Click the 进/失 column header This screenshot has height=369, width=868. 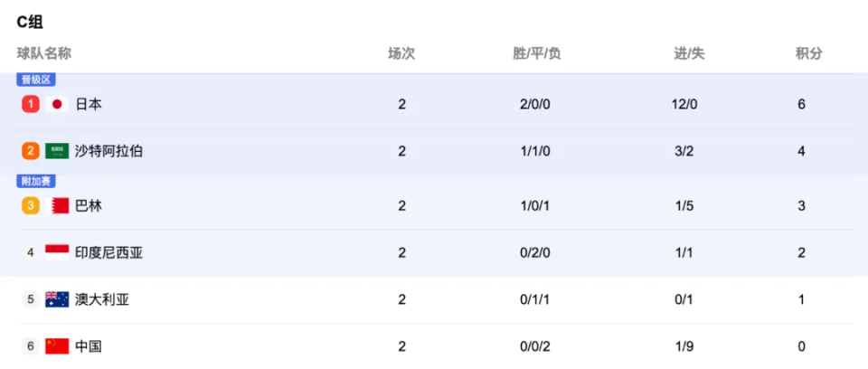(689, 53)
